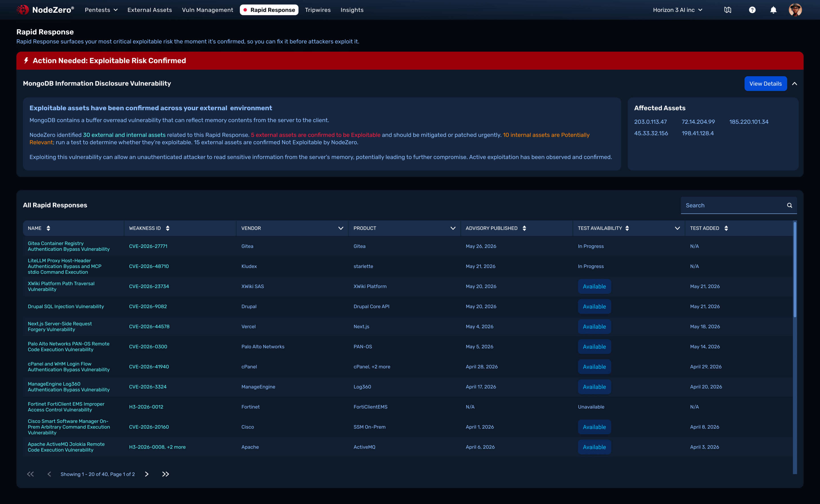
Task: Open the Test Availability filter dropdown
Action: (x=677, y=228)
